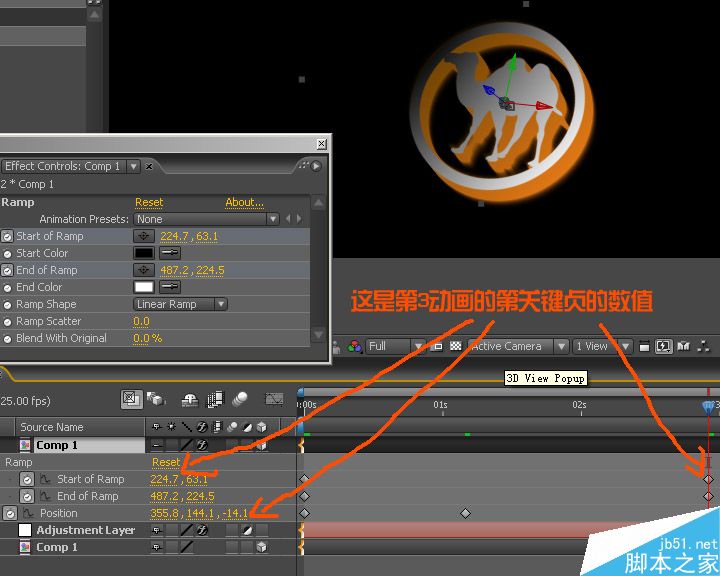Image resolution: width=720 pixels, height=576 pixels.
Task: Click Collapse Transformations sun column header icon
Action: pos(171,427)
